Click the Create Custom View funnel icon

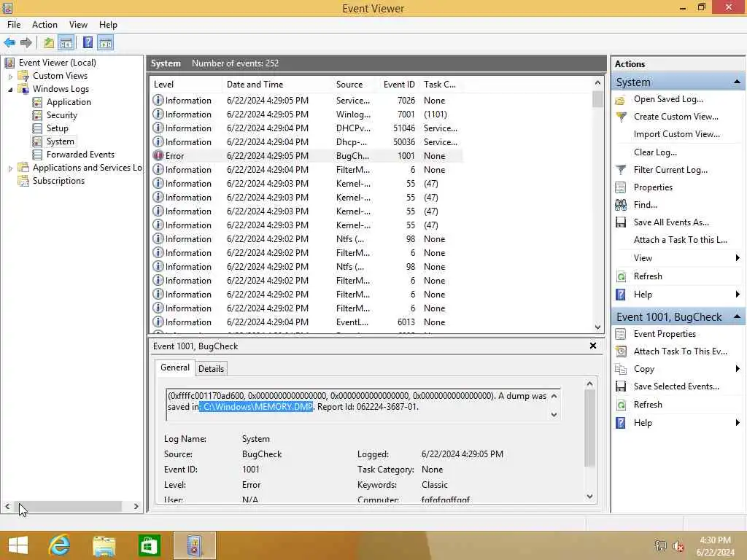(x=621, y=117)
